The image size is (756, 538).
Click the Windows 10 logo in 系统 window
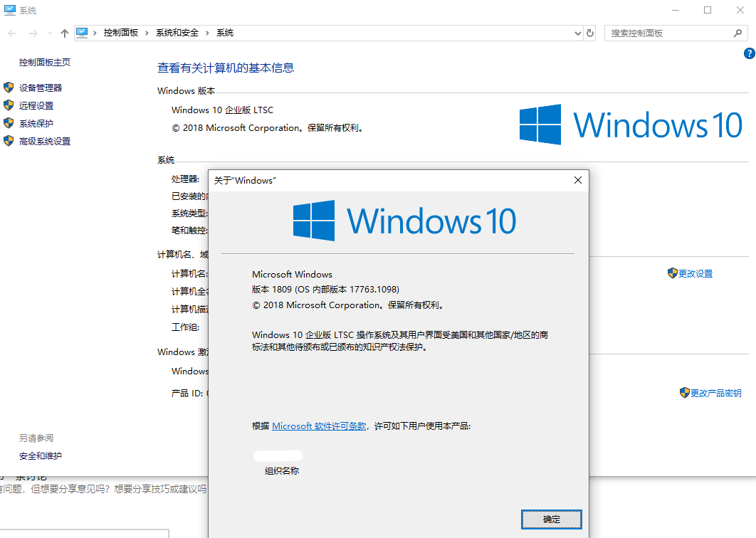pos(631,125)
